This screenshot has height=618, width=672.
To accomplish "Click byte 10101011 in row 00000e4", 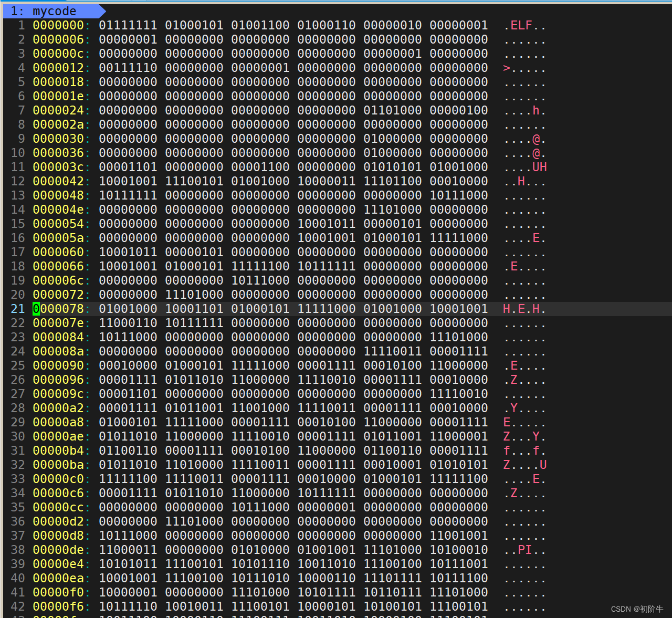I will [128, 564].
